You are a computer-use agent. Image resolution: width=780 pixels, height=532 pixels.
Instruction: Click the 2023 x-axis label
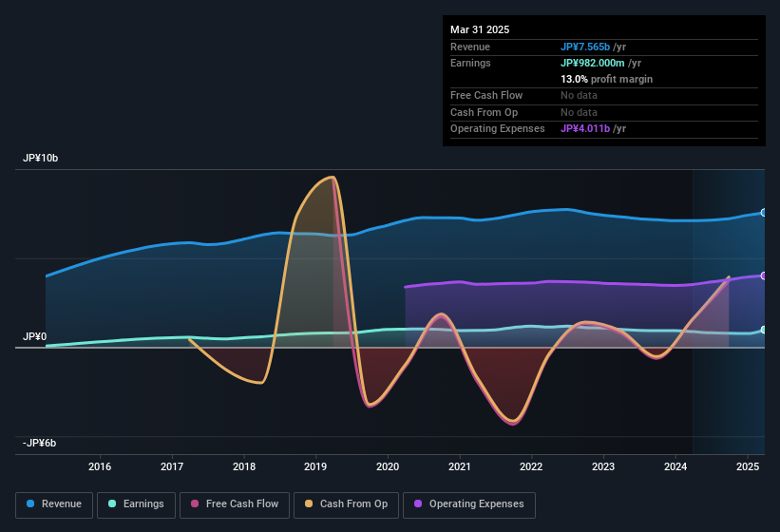pos(603,466)
